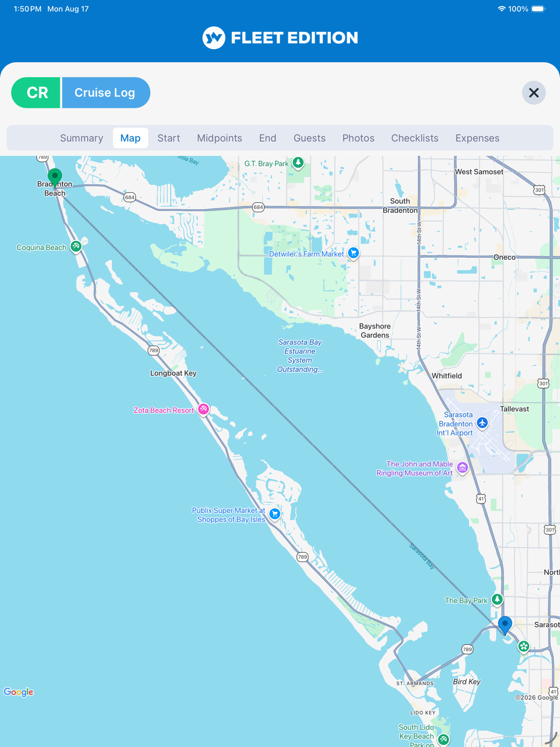This screenshot has width=560, height=747.
Task: Tap the green CR badge
Action: pos(36,92)
